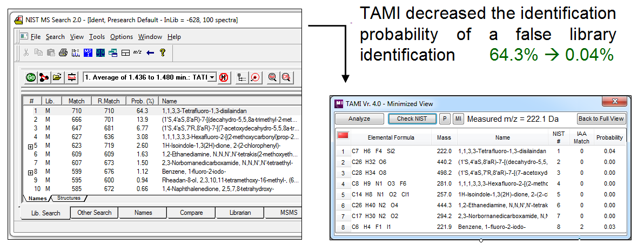Image resolution: width=644 pixels, height=250 pixels.
Task: Open the Search menu
Action: [55, 37]
